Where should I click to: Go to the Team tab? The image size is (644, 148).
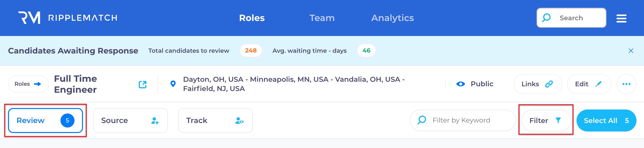click(x=322, y=18)
